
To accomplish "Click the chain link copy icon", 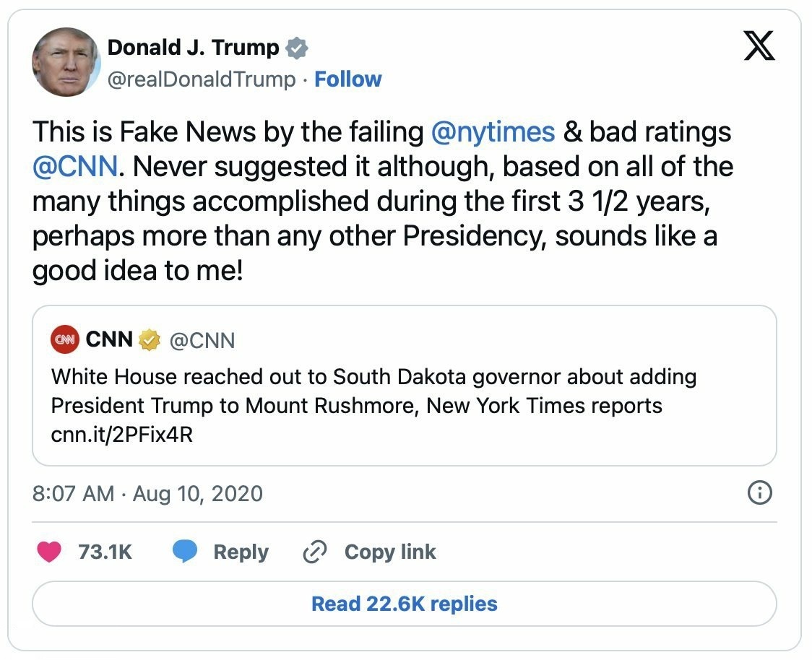I will 314,552.
